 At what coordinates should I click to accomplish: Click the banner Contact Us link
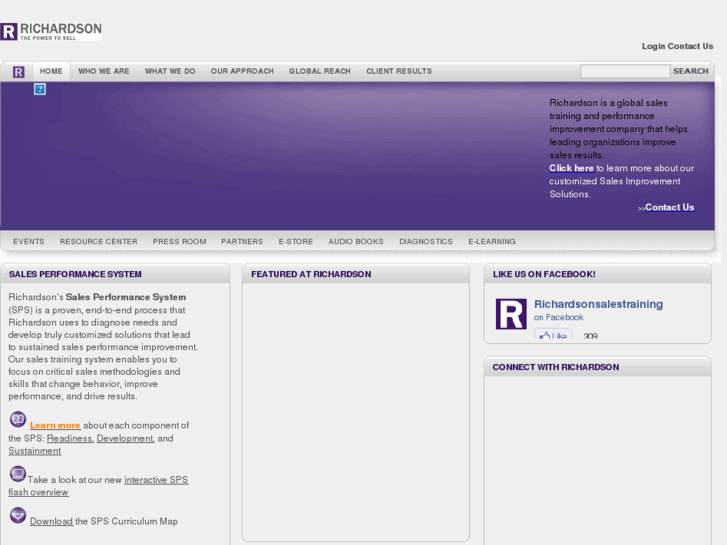pyautogui.click(x=670, y=207)
